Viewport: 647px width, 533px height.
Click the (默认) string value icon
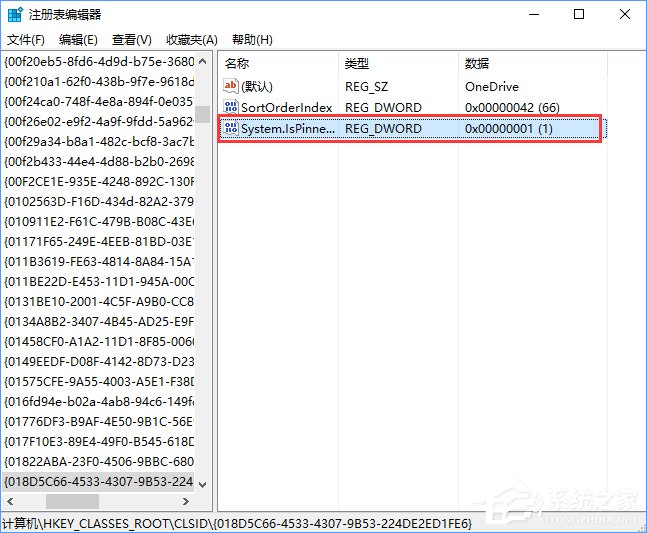(230, 86)
